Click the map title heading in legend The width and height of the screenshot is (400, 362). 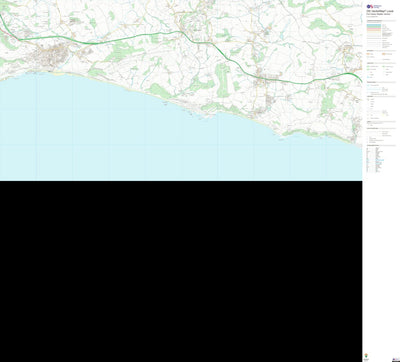click(380, 11)
